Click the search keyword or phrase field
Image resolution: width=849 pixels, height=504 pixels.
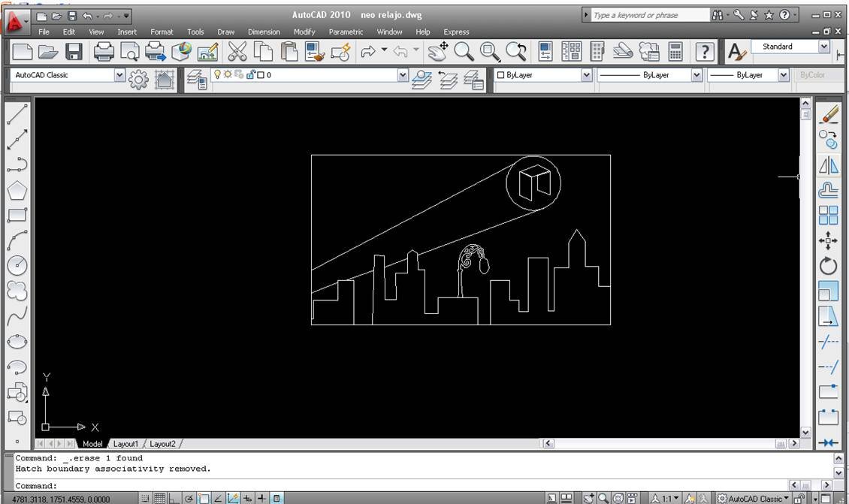[x=651, y=15]
